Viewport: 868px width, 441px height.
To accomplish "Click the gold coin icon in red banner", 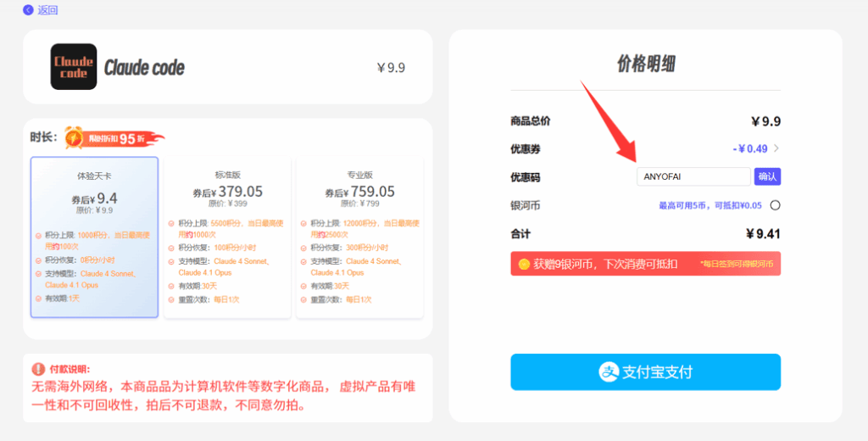I will coord(524,264).
